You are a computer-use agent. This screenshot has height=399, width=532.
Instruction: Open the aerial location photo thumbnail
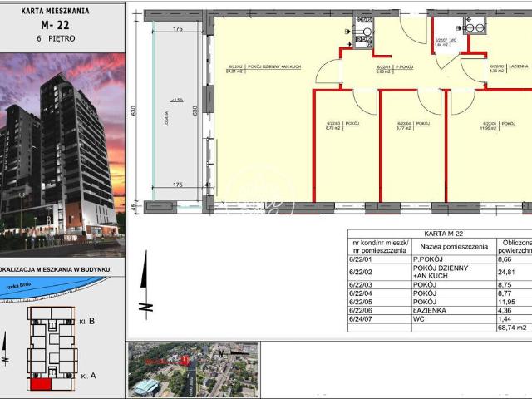pos(194,369)
